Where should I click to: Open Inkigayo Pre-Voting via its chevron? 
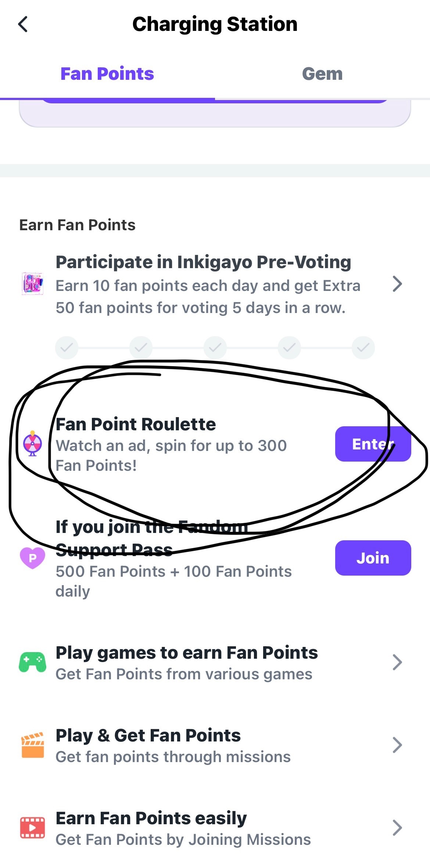click(x=397, y=284)
